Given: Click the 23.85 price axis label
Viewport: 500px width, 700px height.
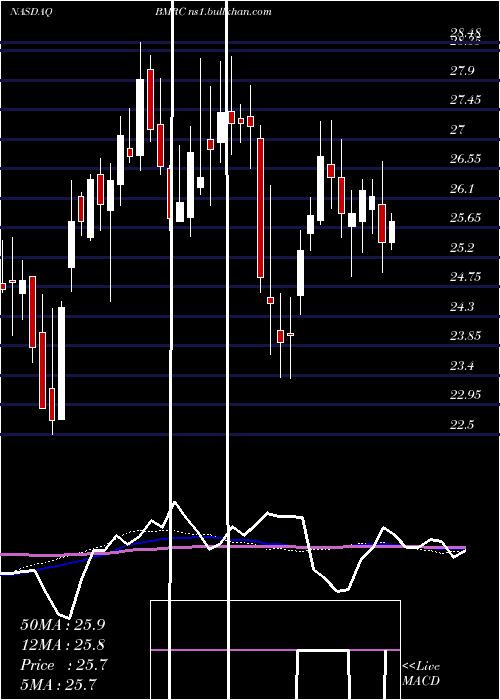Looking at the screenshot, I should click(x=466, y=336).
